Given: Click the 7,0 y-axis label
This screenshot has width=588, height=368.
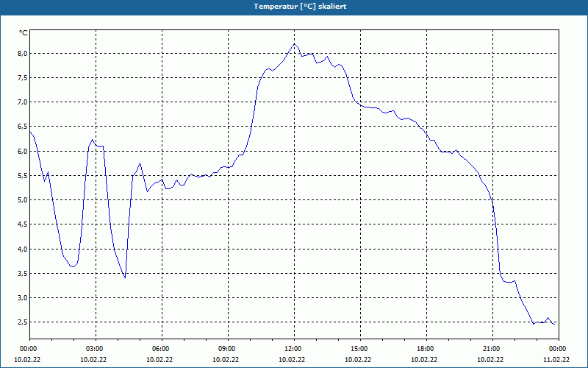Looking at the screenshot, I should point(24,102).
